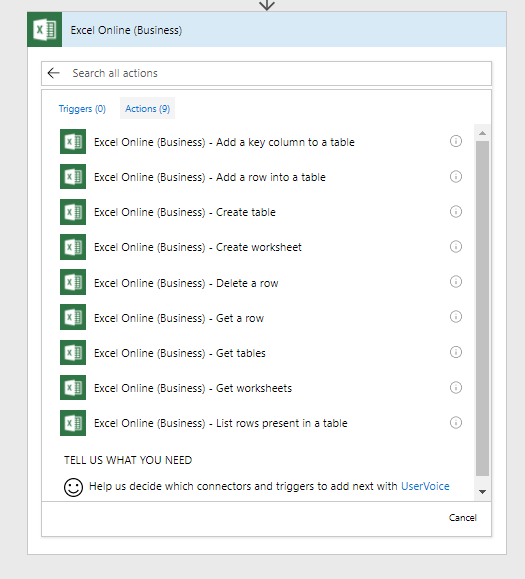
Task: Show info for Get tables action
Action: [456, 352]
